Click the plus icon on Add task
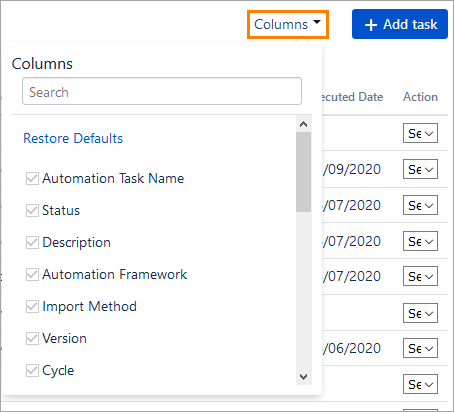 coord(371,25)
